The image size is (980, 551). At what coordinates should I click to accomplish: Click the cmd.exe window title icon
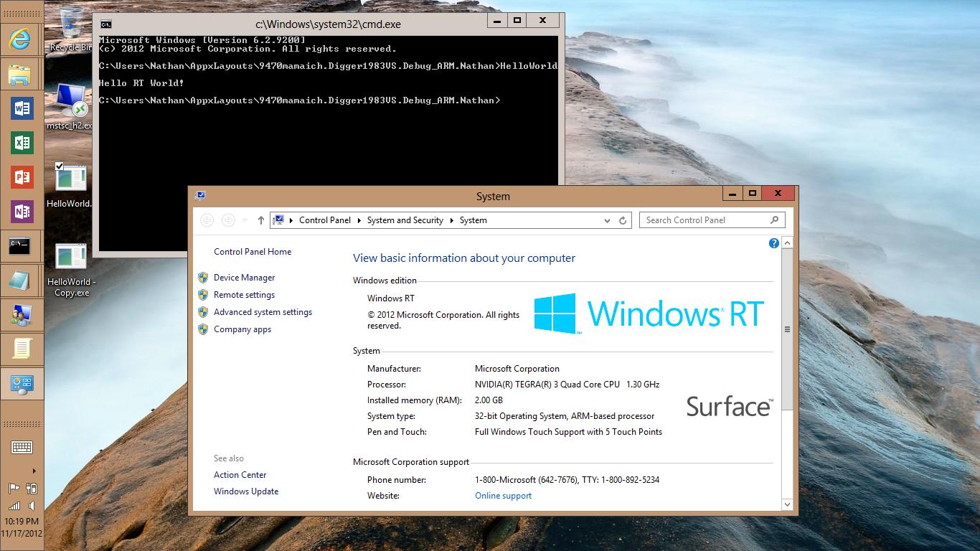[105, 24]
